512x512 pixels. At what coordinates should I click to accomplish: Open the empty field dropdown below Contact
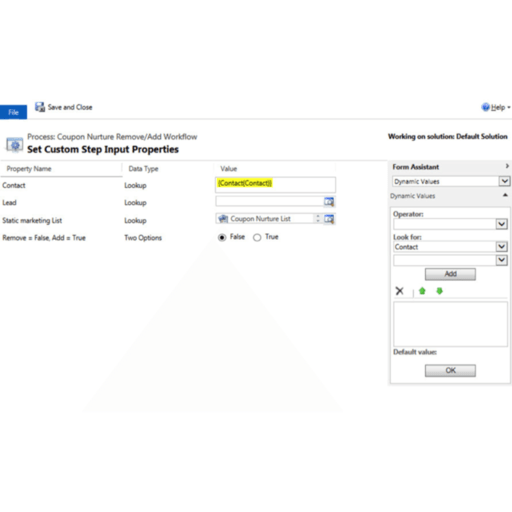pos(502,260)
